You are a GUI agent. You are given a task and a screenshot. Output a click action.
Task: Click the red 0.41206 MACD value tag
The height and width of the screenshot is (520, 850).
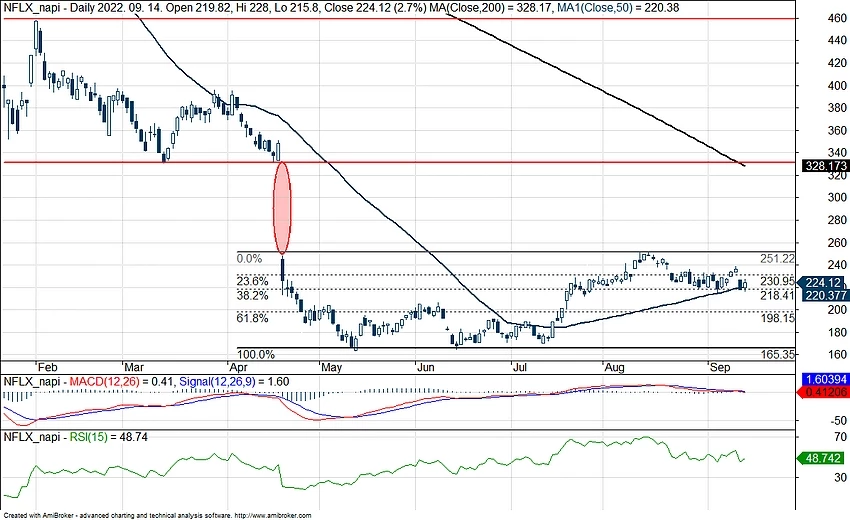[x=825, y=391]
